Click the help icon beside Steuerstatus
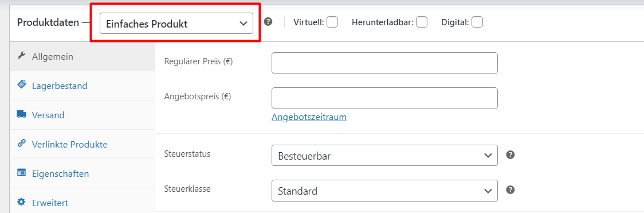Image resolution: width=644 pixels, height=213 pixels. click(x=510, y=155)
